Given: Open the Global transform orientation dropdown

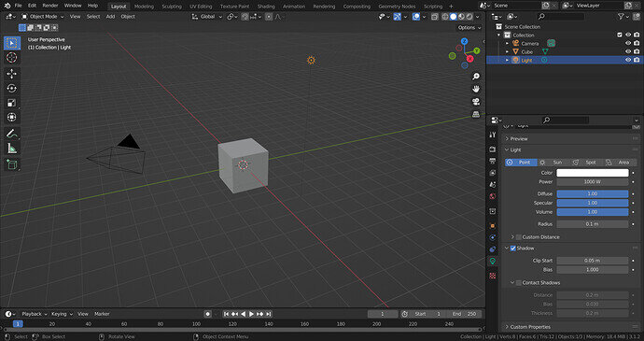Looking at the screenshot, I should [207, 17].
